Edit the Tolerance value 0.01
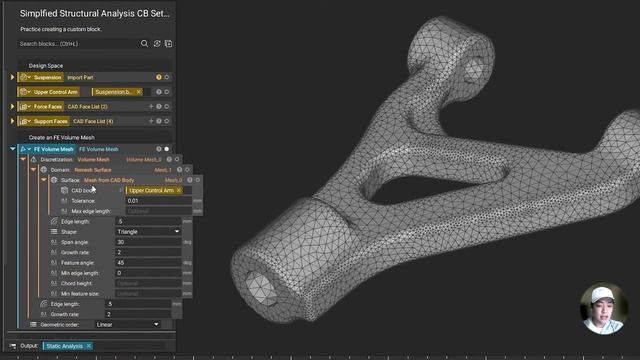 point(159,201)
